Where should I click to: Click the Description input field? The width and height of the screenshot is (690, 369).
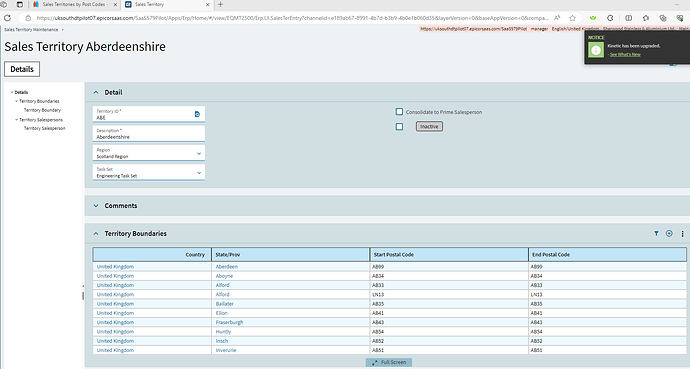point(149,134)
